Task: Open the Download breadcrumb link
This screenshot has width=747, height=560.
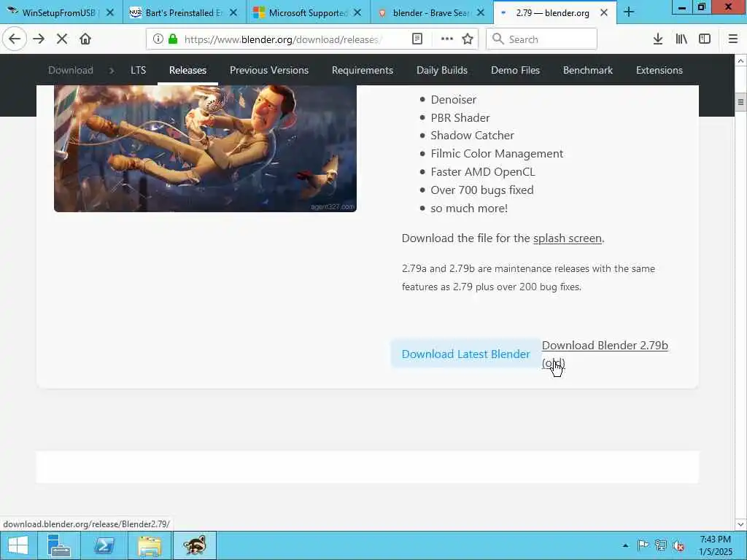Action: [x=71, y=70]
